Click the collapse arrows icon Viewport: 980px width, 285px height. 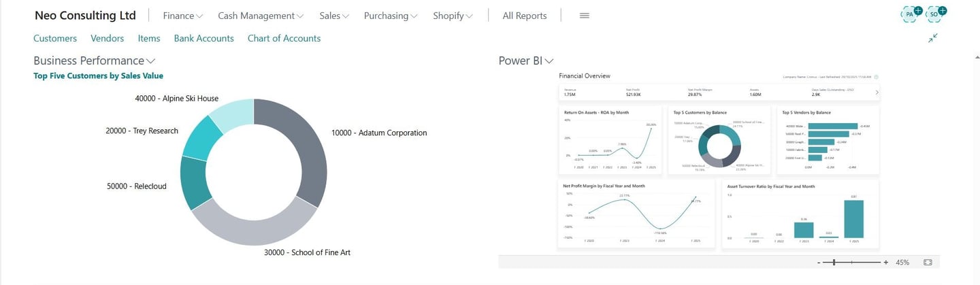(933, 38)
